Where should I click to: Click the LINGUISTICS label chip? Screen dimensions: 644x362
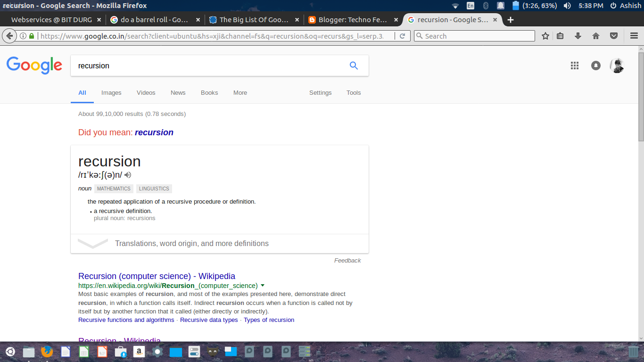click(x=154, y=189)
